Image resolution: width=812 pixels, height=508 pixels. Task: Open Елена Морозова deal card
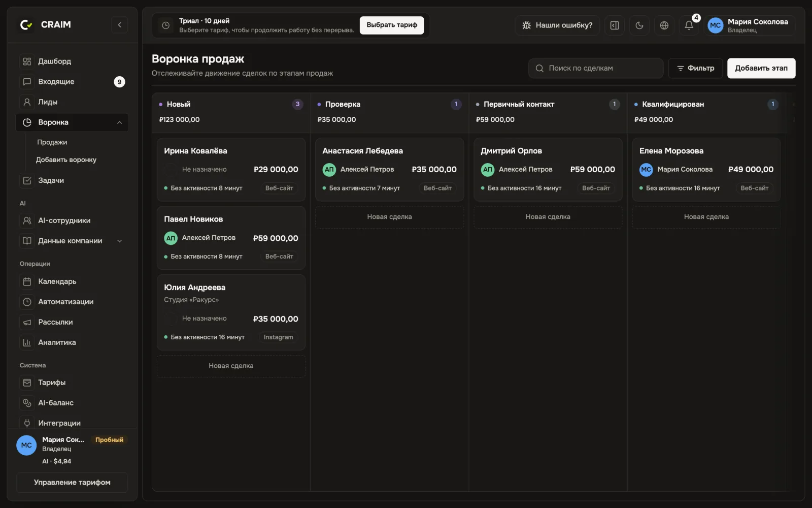(x=706, y=170)
